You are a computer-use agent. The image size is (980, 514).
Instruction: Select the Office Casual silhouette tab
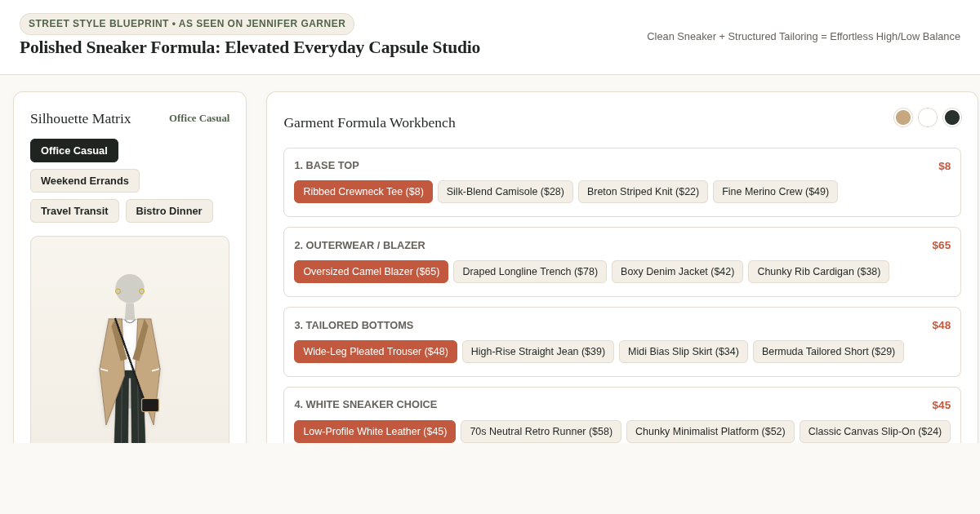tap(74, 150)
